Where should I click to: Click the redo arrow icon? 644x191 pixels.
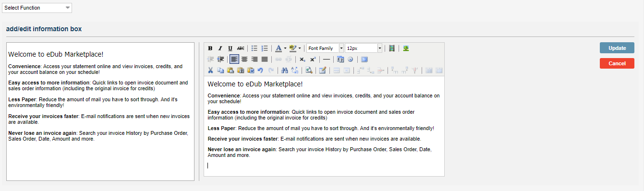[x=271, y=70]
